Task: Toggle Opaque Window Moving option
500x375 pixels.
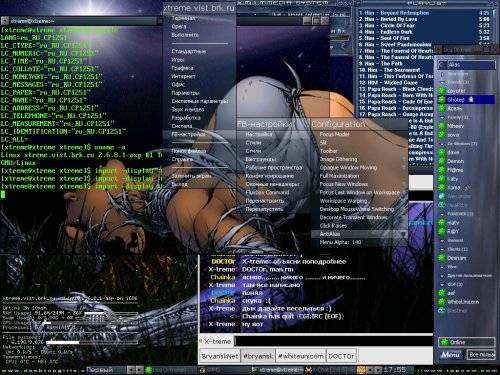Action: tap(359, 168)
